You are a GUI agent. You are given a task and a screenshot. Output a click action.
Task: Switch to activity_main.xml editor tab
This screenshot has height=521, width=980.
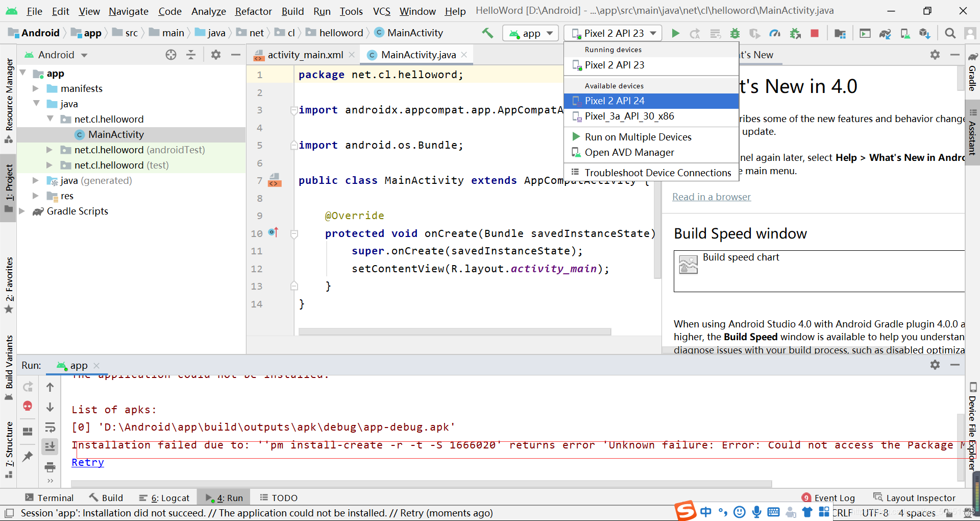coord(305,55)
